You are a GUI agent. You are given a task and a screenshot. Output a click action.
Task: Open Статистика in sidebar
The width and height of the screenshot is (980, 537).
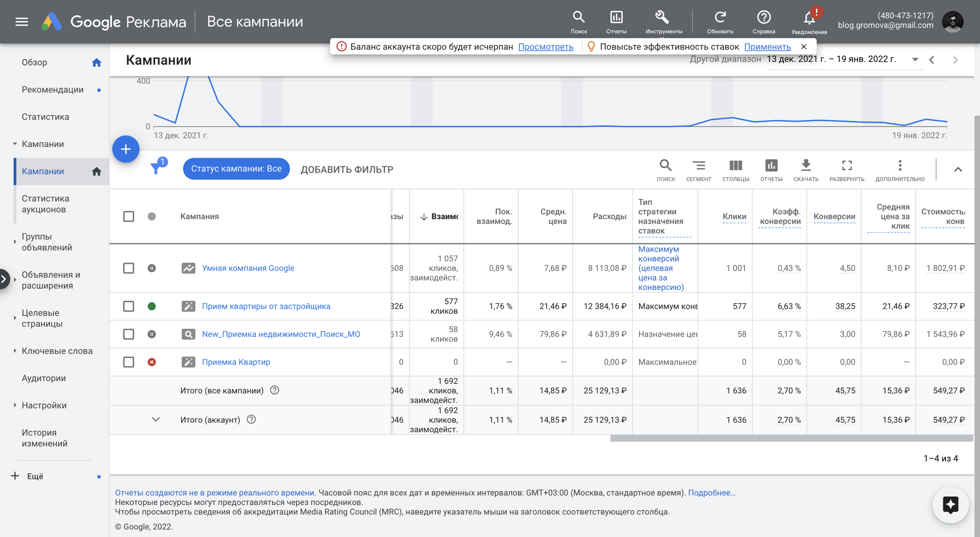pos(45,117)
